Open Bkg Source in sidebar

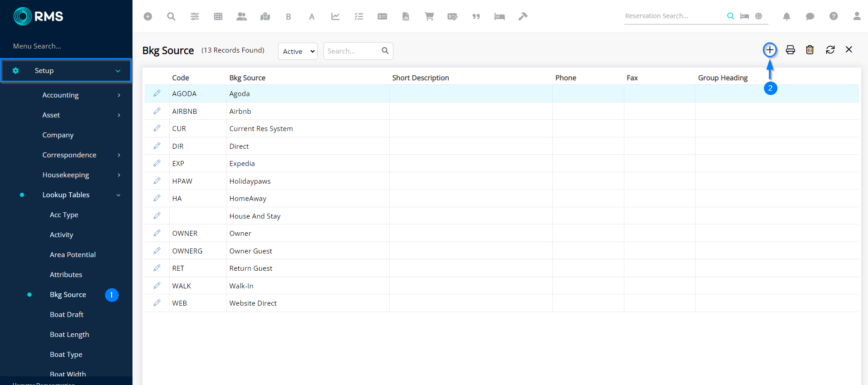click(x=68, y=295)
